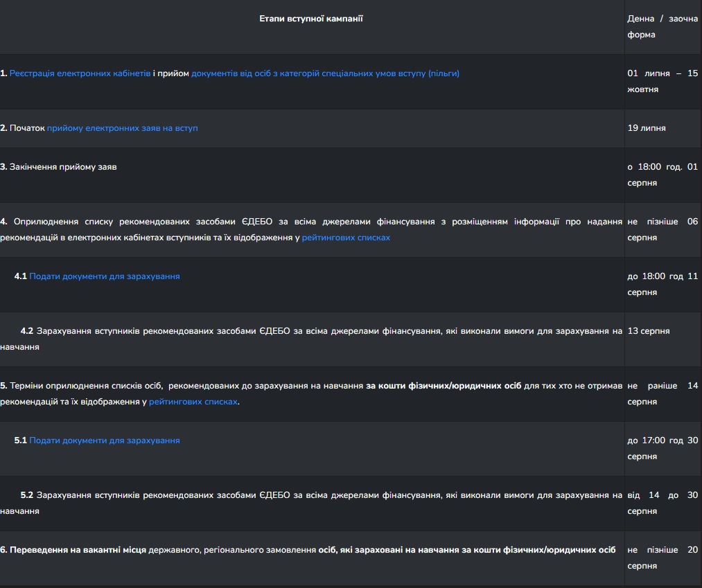Click the '13 серпня' date cell
This screenshot has height=588, width=702.
(x=649, y=331)
